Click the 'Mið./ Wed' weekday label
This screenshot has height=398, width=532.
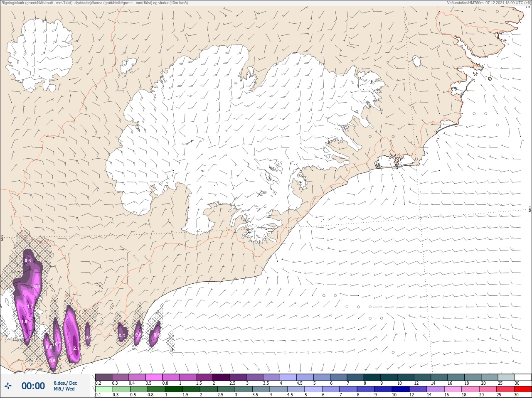[64, 389]
